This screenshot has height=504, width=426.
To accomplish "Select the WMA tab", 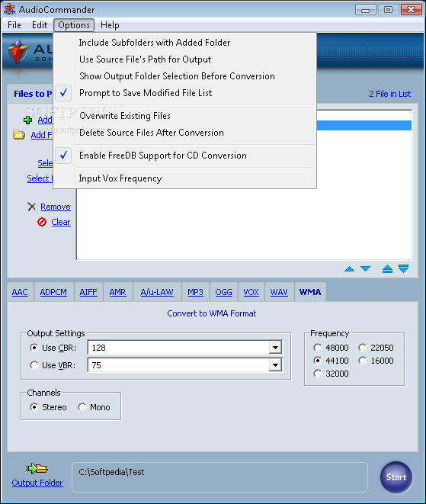I will (x=310, y=292).
